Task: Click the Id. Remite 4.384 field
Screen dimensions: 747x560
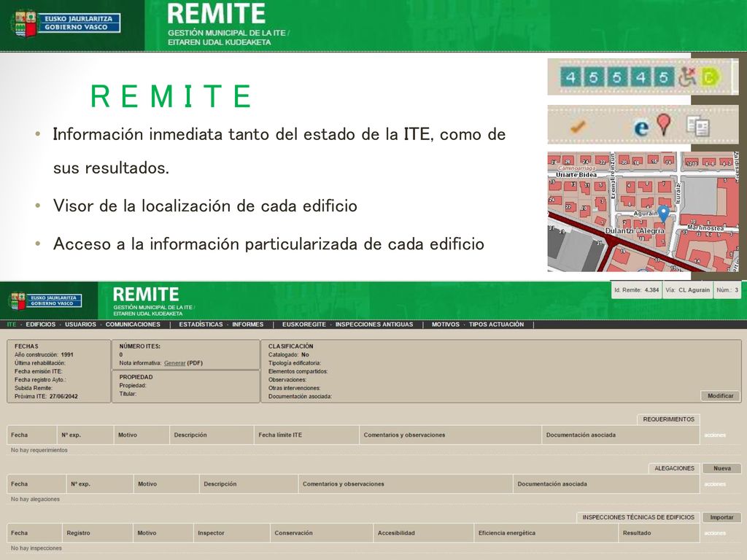Action: [x=636, y=289]
